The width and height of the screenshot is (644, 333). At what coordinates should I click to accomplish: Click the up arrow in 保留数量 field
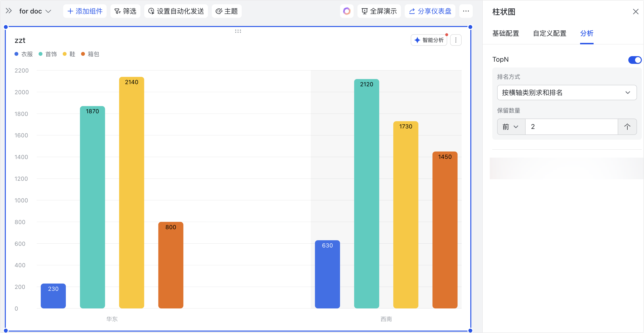tap(627, 127)
